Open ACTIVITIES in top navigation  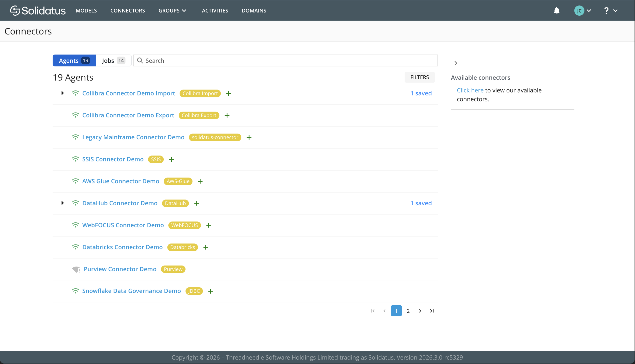215,10
